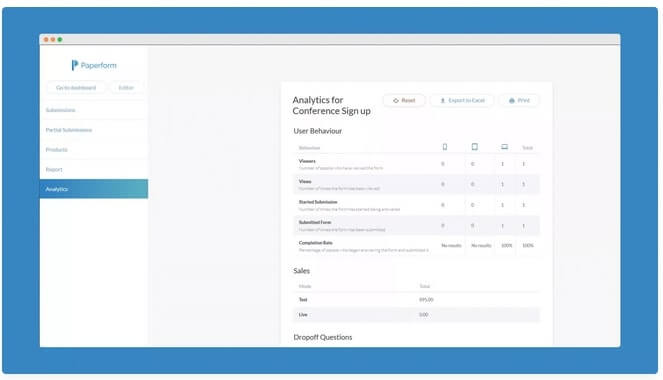Click the Viewers row in User Behaviour
Viewport: 663px width, 380px height.
[x=416, y=164]
